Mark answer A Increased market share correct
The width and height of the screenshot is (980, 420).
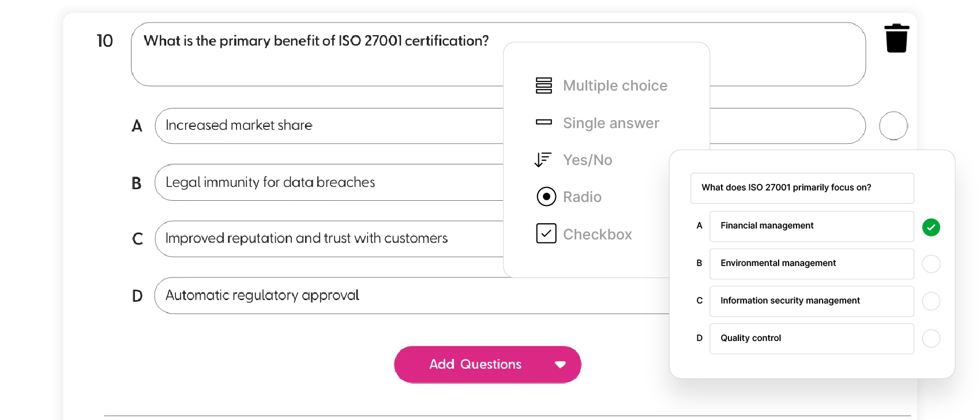click(x=893, y=126)
